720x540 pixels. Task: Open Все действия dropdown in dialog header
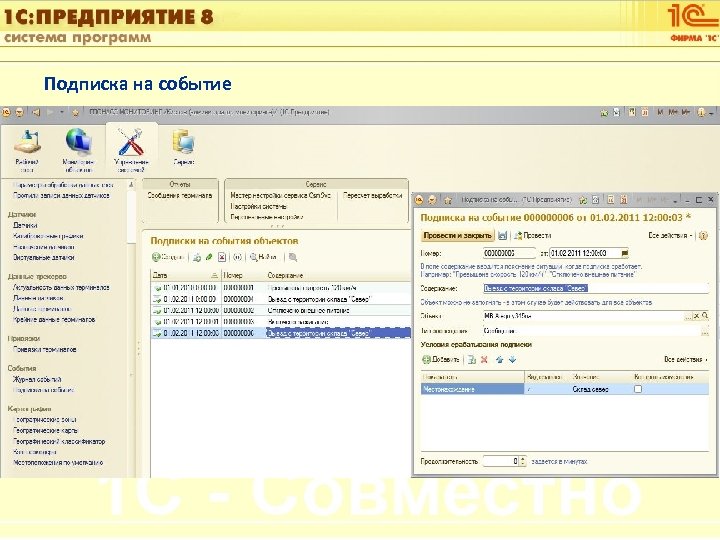(x=670, y=236)
